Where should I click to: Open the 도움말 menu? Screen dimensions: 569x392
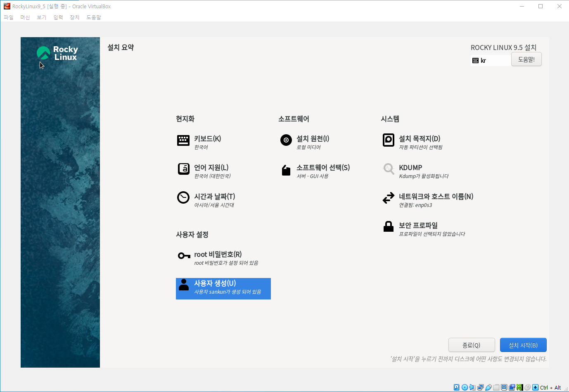94,17
